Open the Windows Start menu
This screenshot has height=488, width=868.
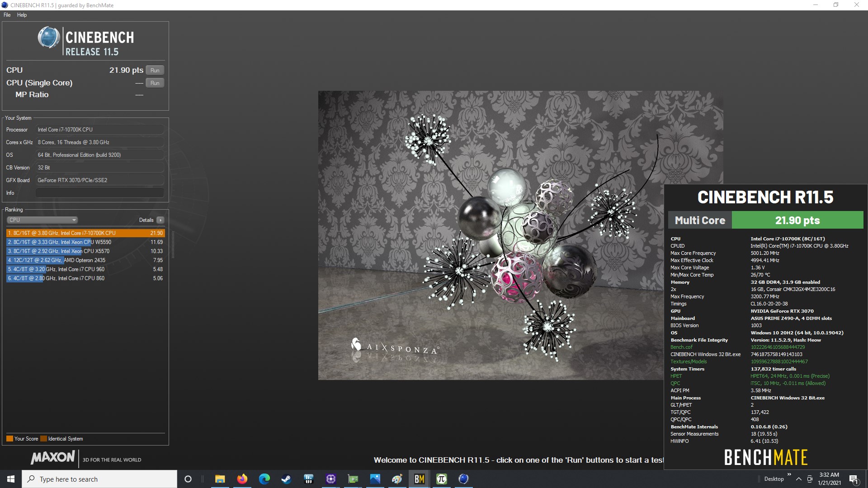click(11, 479)
